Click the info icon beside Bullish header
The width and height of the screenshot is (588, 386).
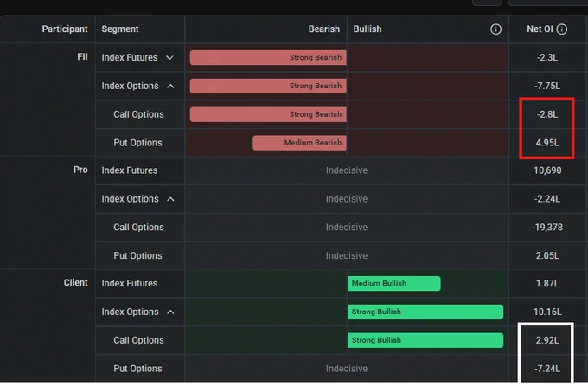[495, 29]
